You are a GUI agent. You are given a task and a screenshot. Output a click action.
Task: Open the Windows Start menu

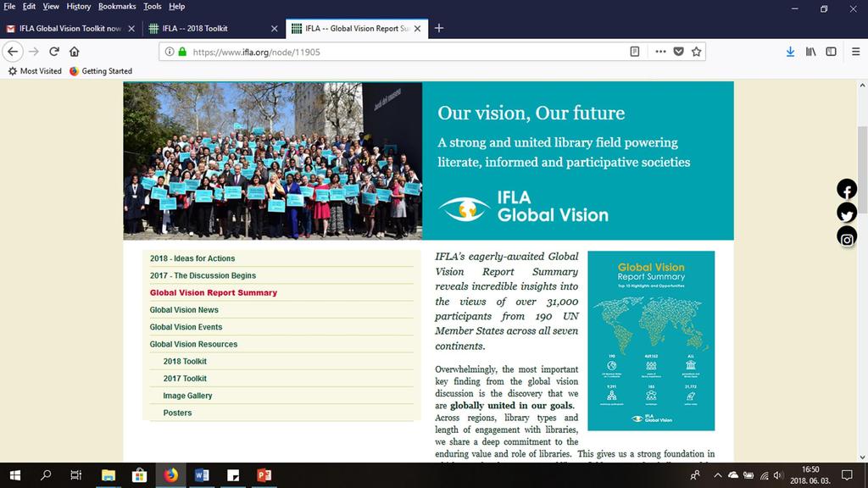(15, 475)
